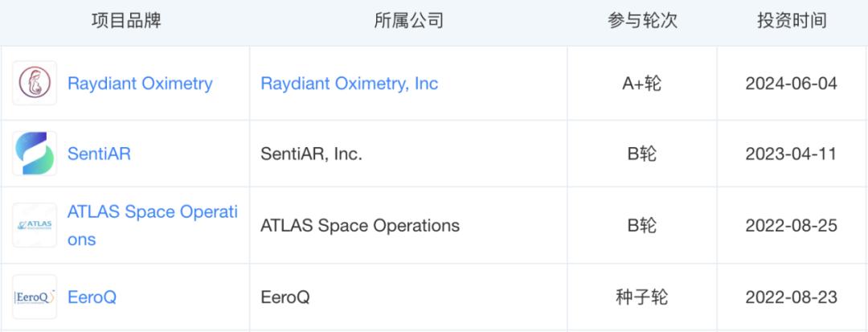This screenshot has height=332, width=868.
Task: Select the EeroQ company name cell
Action: click(285, 297)
